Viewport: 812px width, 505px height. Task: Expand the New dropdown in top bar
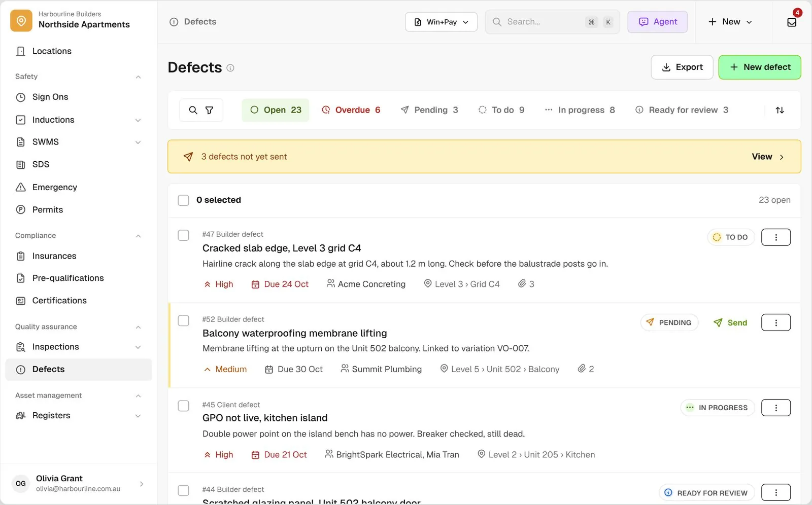tap(730, 22)
